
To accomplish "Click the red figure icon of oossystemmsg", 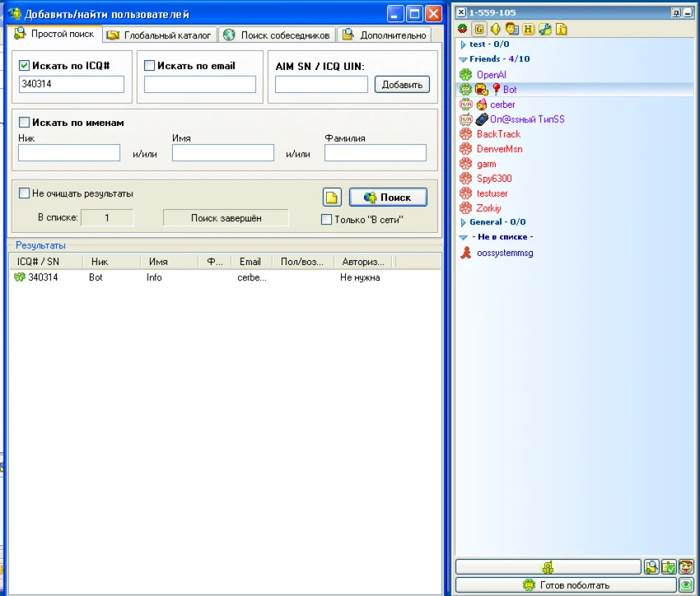I will (x=465, y=253).
